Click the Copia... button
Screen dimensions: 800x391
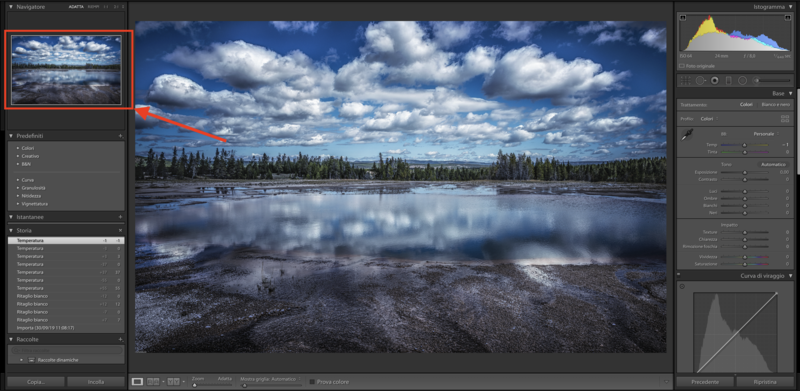[36, 381]
